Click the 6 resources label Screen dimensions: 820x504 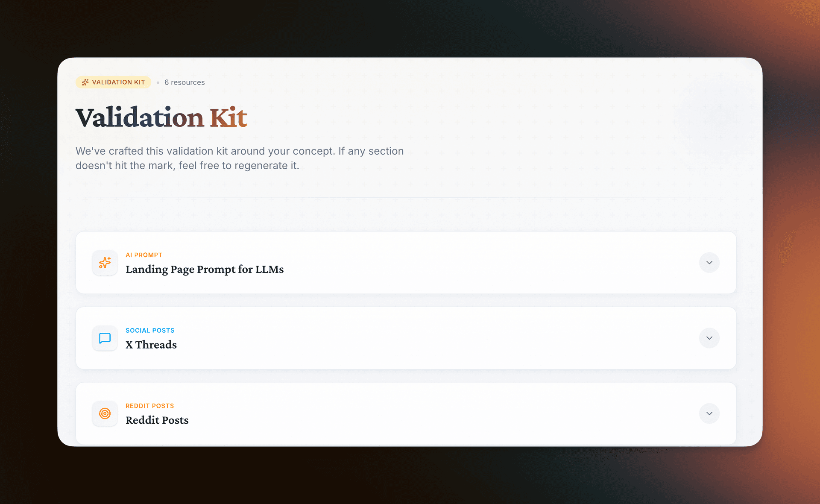tap(184, 82)
